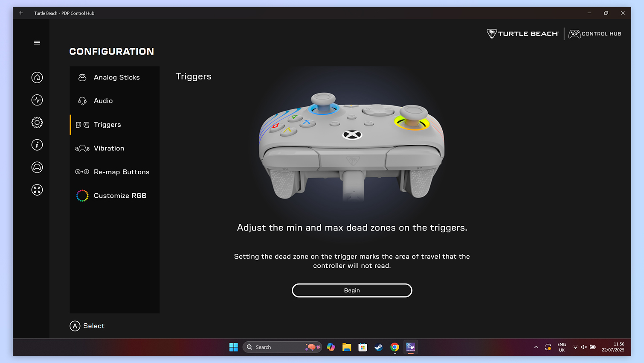
Task: Open Analog Sticks configuration
Action: pos(116,77)
